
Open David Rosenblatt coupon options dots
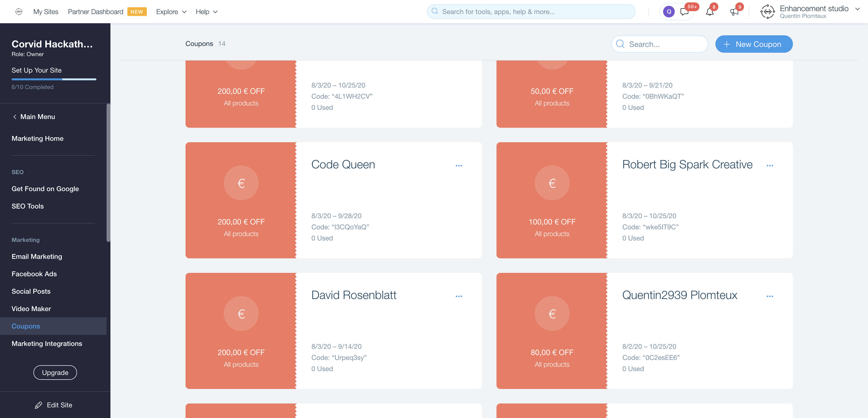(x=459, y=296)
